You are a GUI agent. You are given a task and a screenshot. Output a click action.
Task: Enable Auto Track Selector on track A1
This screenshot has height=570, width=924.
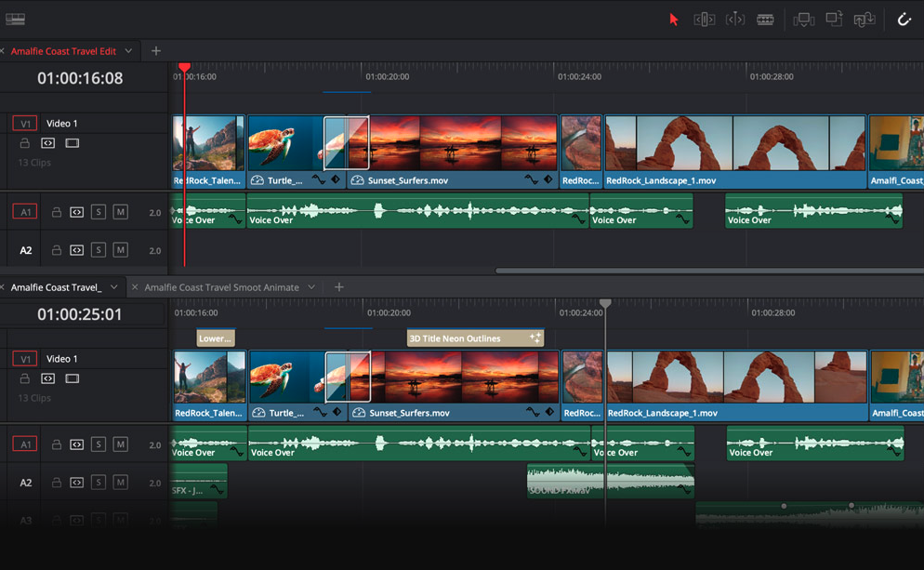tap(76, 212)
